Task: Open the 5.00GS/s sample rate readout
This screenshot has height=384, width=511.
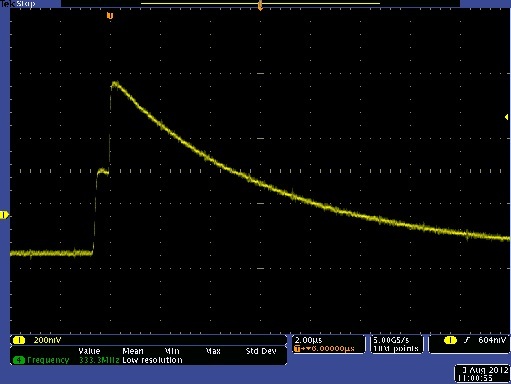Action: (x=391, y=340)
